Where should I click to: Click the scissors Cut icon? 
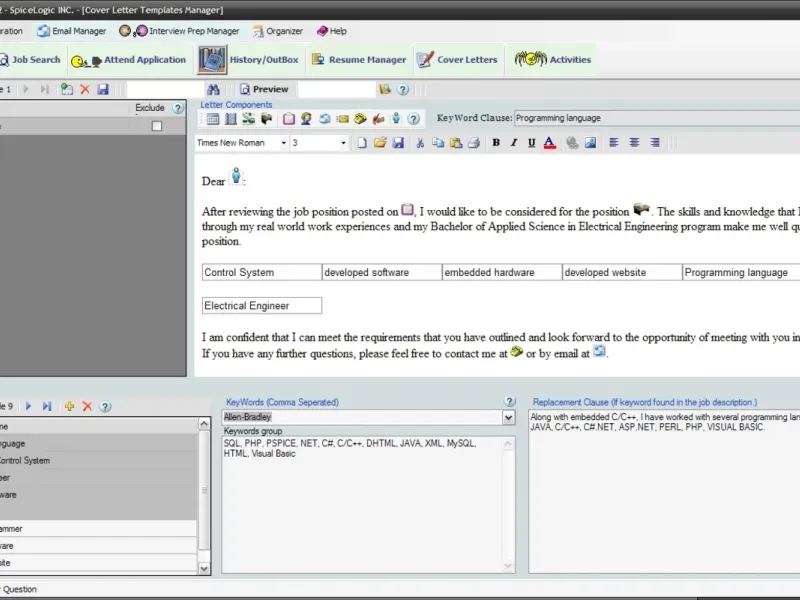tap(420, 143)
